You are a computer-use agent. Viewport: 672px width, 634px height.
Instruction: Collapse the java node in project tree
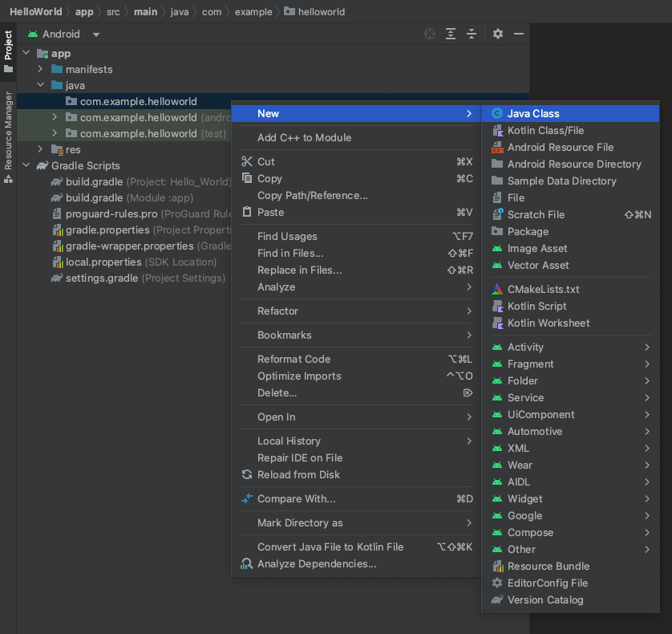coord(39,85)
